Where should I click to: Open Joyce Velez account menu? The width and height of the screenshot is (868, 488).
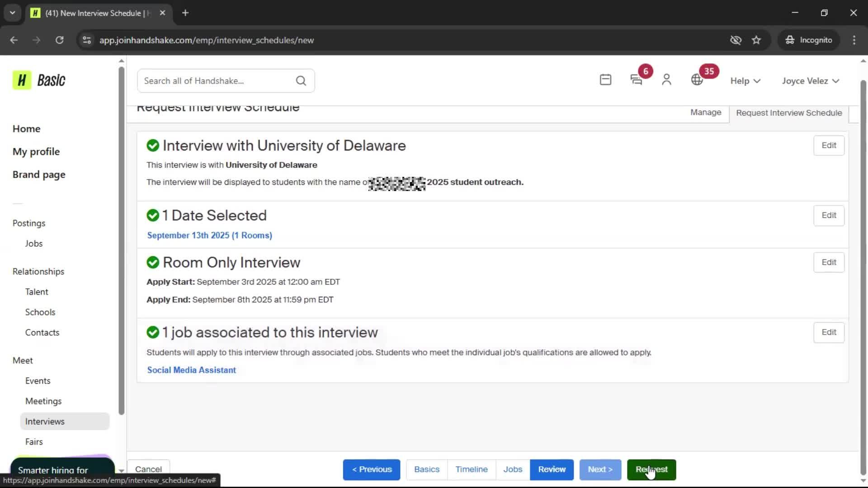pos(811,81)
